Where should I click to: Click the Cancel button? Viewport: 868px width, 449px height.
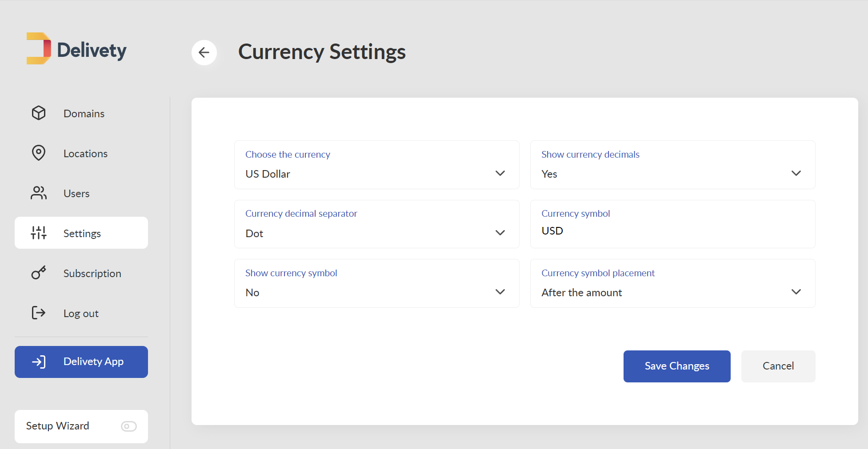778,366
